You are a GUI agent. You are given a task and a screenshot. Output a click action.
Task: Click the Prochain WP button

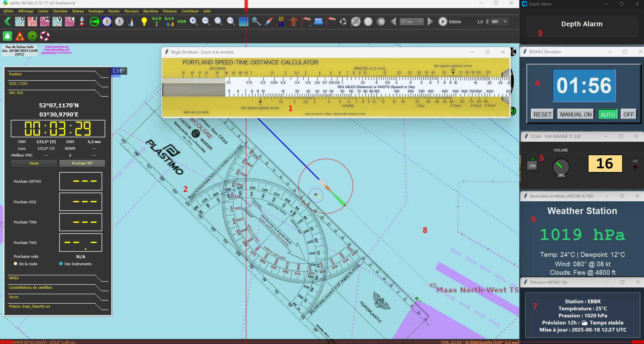click(82, 163)
